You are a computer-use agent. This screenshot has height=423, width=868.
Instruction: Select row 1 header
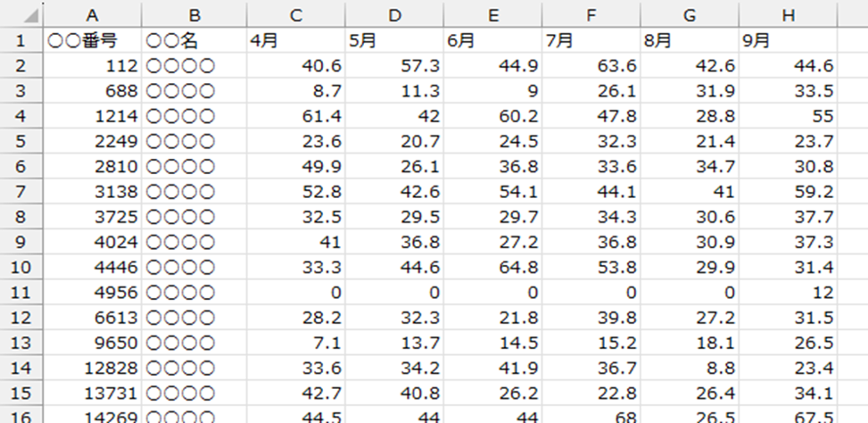[21, 40]
